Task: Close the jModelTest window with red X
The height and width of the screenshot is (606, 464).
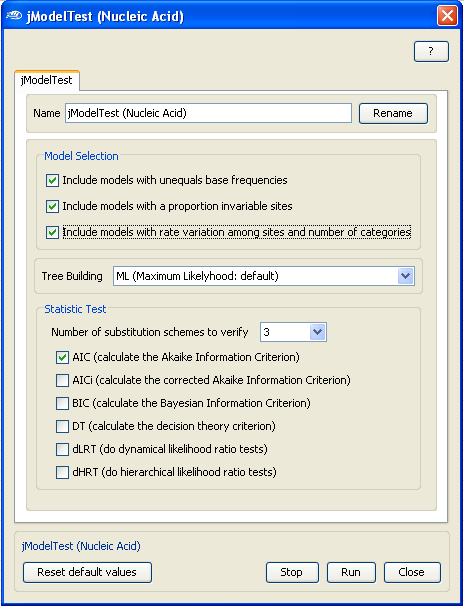Action: tap(447, 16)
